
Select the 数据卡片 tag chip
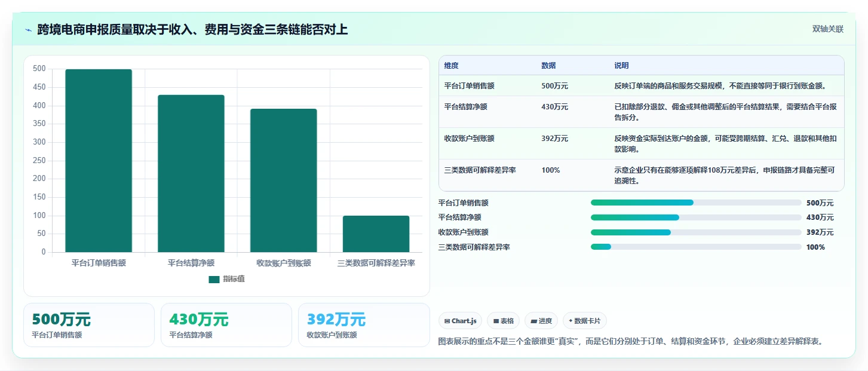585,321
